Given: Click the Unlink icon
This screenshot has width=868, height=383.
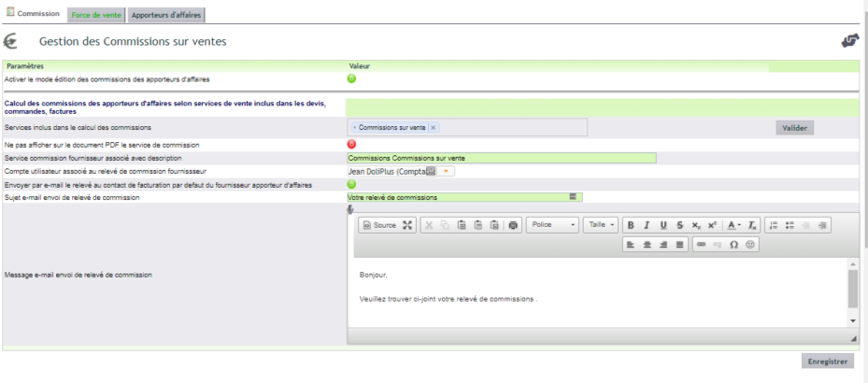Looking at the screenshot, I should [718, 244].
